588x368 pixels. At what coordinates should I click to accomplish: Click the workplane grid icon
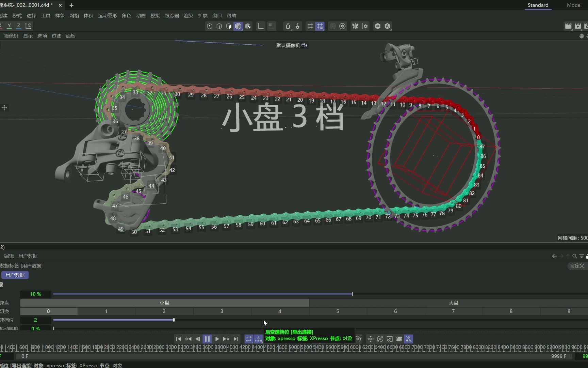click(x=310, y=26)
